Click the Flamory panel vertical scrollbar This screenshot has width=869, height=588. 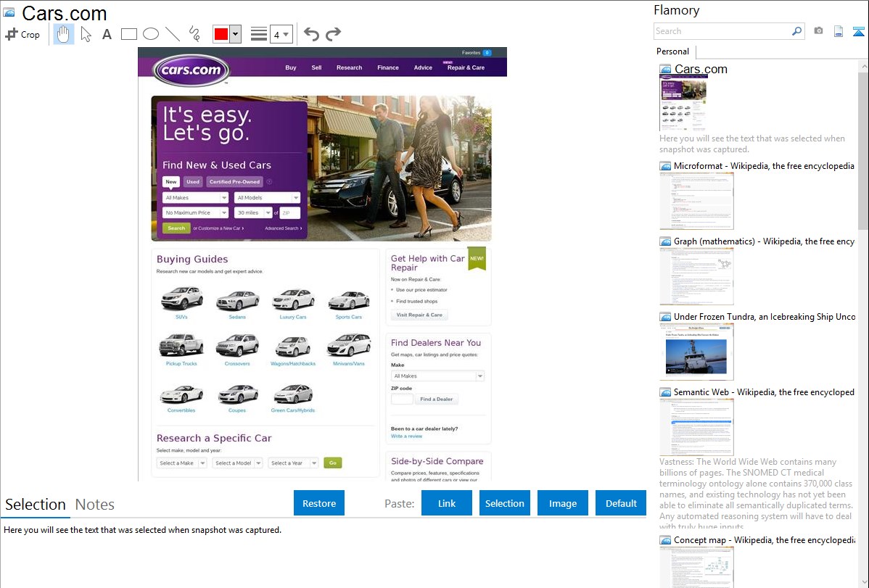[863, 149]
